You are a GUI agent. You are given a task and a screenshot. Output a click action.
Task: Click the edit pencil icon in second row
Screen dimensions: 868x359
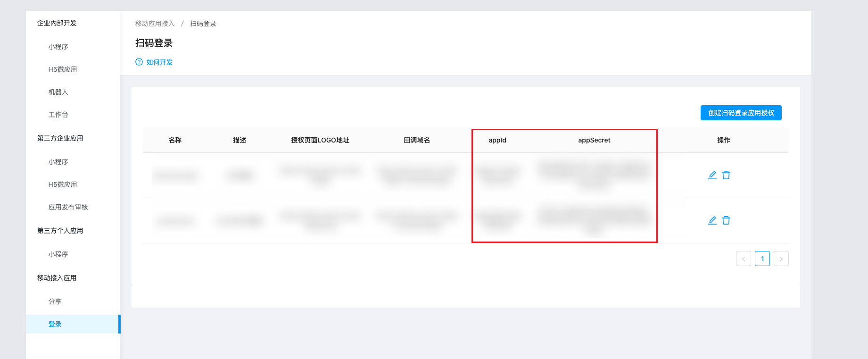tap(712, 220)
